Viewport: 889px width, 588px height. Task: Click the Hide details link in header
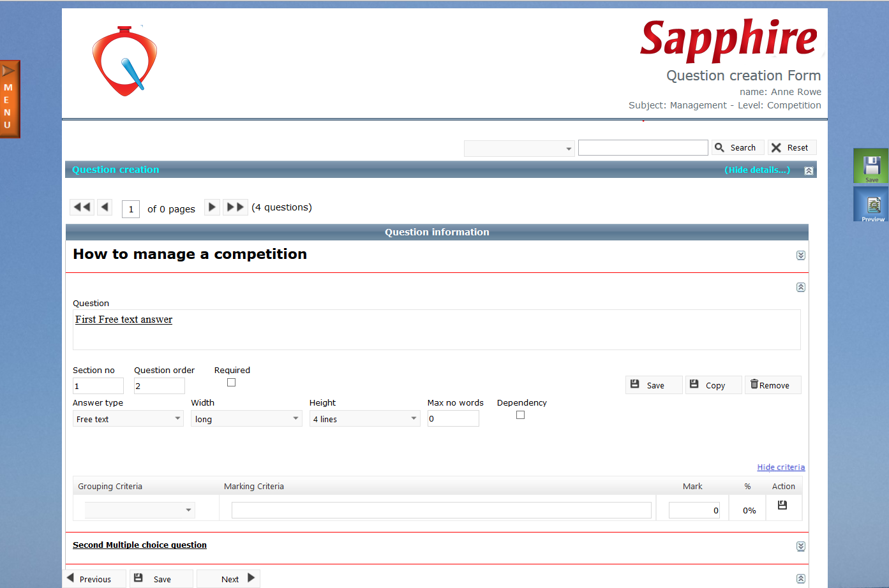point(757,170)
